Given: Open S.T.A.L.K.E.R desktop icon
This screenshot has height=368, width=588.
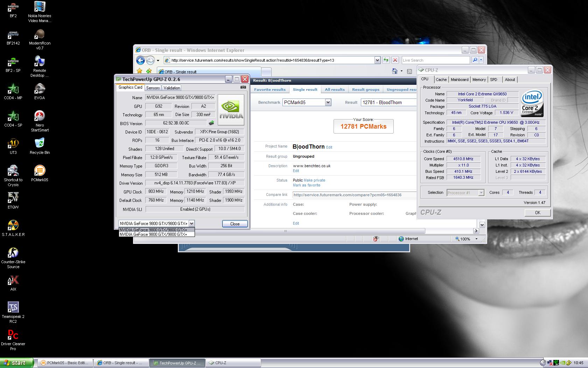Looking at the screenshot, I should [x=13, y=229].
